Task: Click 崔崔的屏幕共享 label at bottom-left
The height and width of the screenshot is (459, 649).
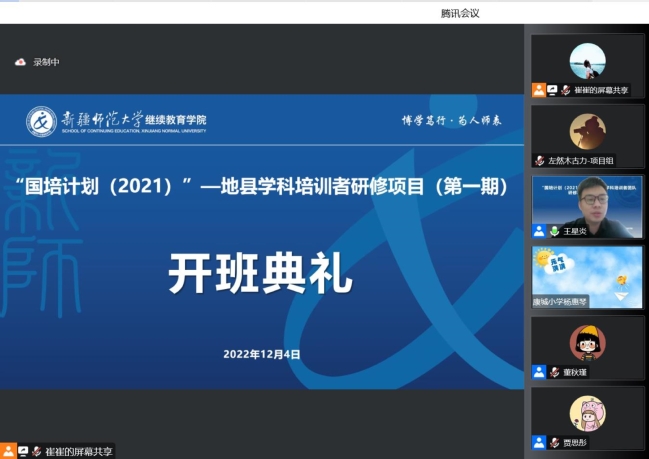Action: tap(79, 451)
